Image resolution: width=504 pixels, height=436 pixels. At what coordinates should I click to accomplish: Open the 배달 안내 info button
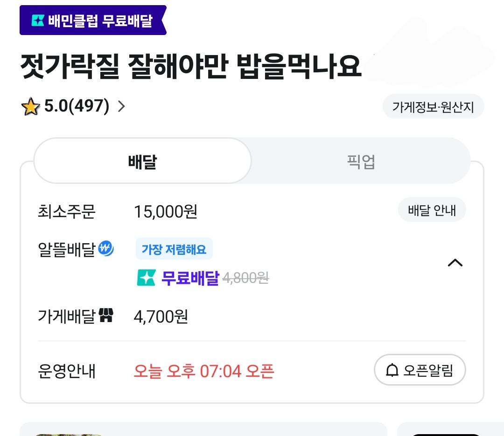432,210
